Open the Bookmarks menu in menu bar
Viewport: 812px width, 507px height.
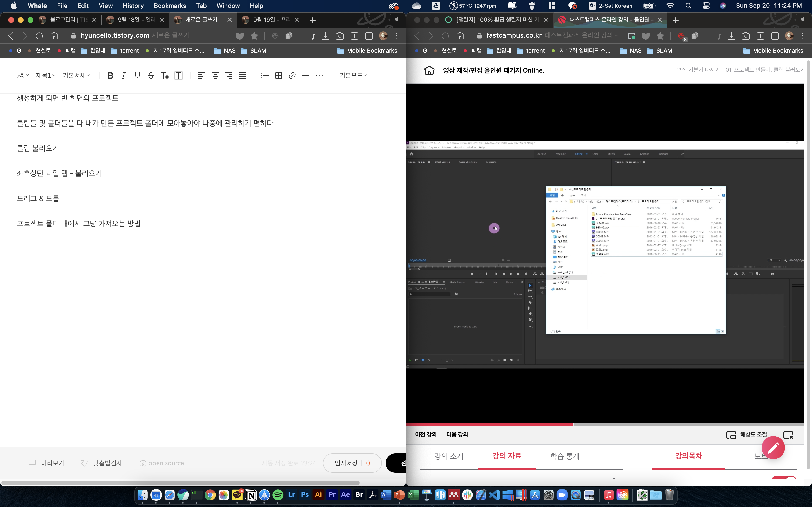170,6
